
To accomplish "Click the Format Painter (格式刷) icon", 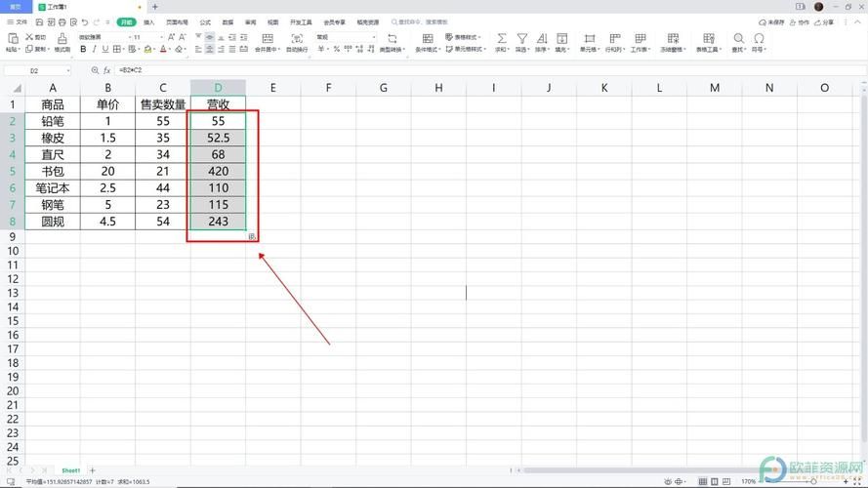I will click(62, 38).
